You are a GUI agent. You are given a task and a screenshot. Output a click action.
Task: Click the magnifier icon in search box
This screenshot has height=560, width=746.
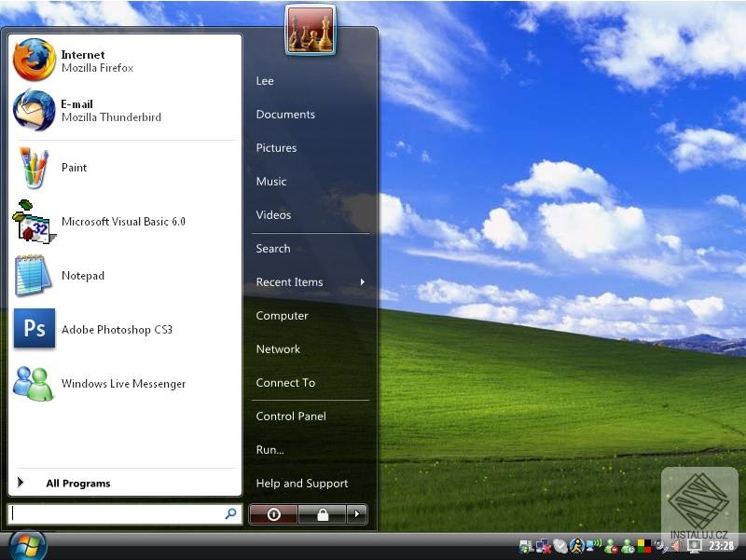[230, 514]
